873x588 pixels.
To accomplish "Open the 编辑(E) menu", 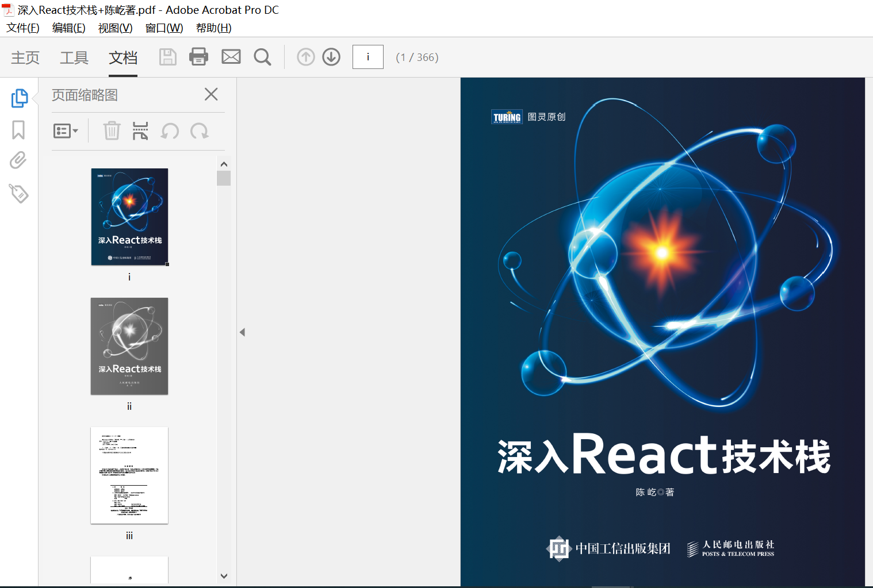I will click(69, 28).
